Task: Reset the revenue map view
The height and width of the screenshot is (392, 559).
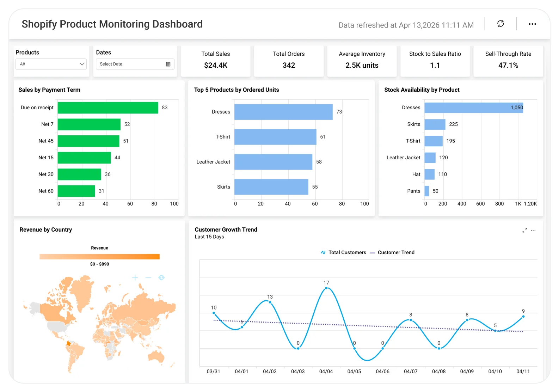Action: pos(161,278)
